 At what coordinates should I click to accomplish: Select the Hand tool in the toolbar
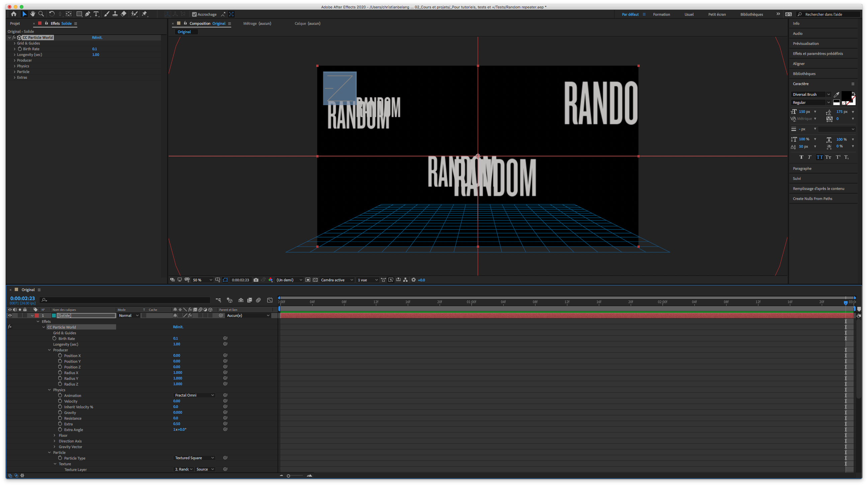(x=33, y=14)
